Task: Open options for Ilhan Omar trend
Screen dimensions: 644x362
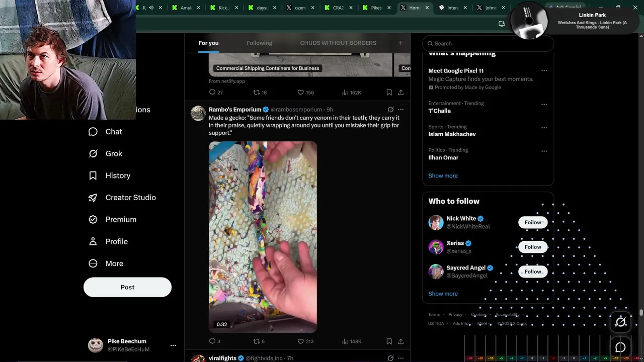Action: pos(544,151)
